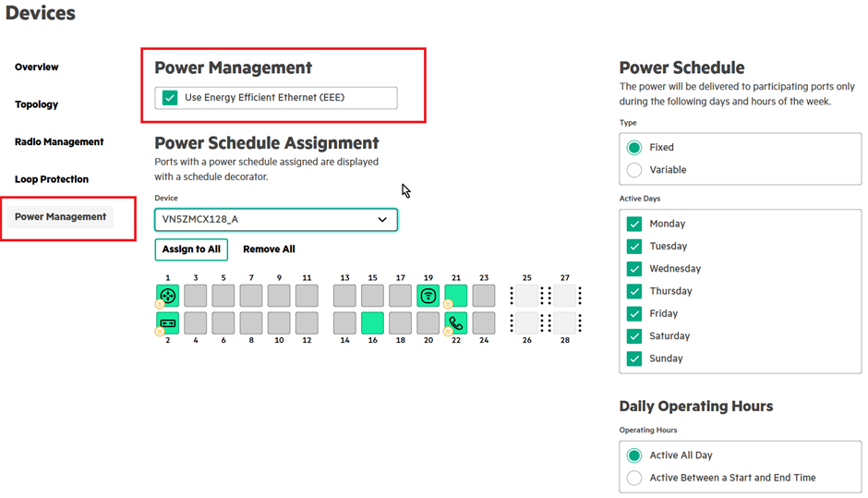Disable Use Energy Efficient Ethernet checkbox

point(170,97)
